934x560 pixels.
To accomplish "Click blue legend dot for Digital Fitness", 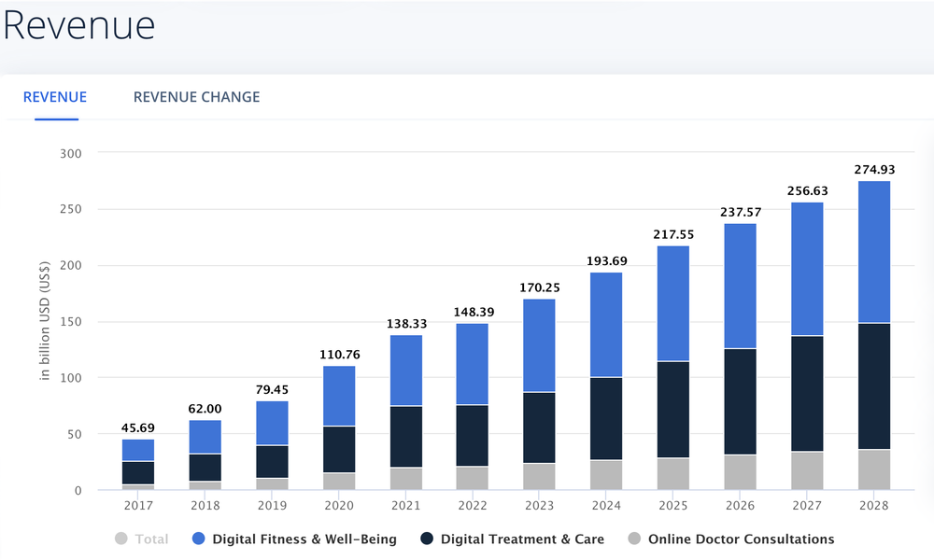I will tap(199, 539).
